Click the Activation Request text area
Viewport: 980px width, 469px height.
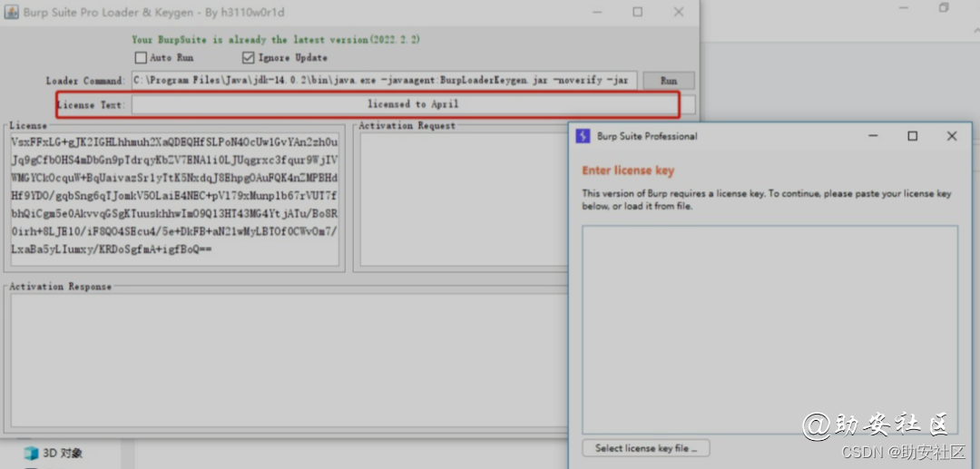pyautogui.click(x=464, y=199)
